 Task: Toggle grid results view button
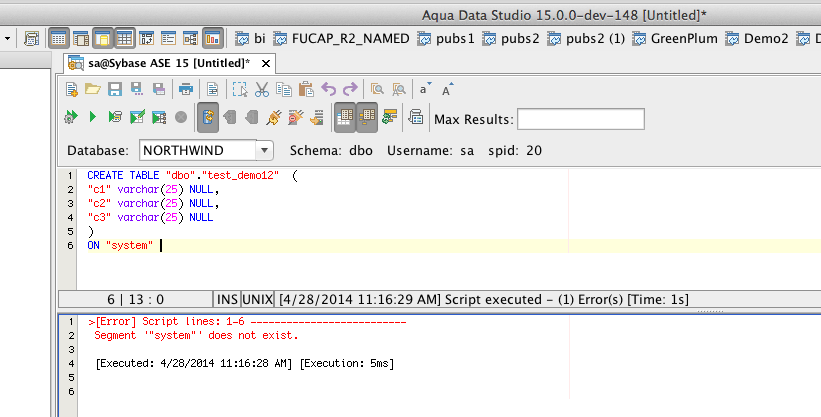[x=345, y=117]
